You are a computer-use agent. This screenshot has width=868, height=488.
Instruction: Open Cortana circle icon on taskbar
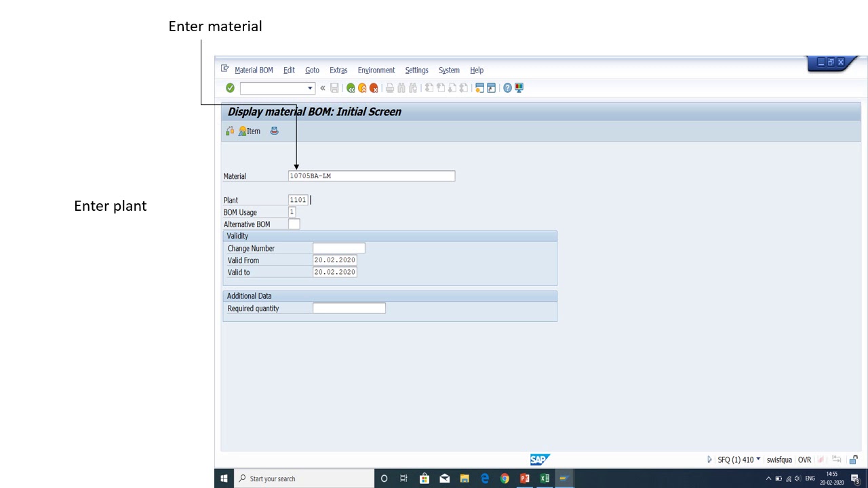coord(384,479)
